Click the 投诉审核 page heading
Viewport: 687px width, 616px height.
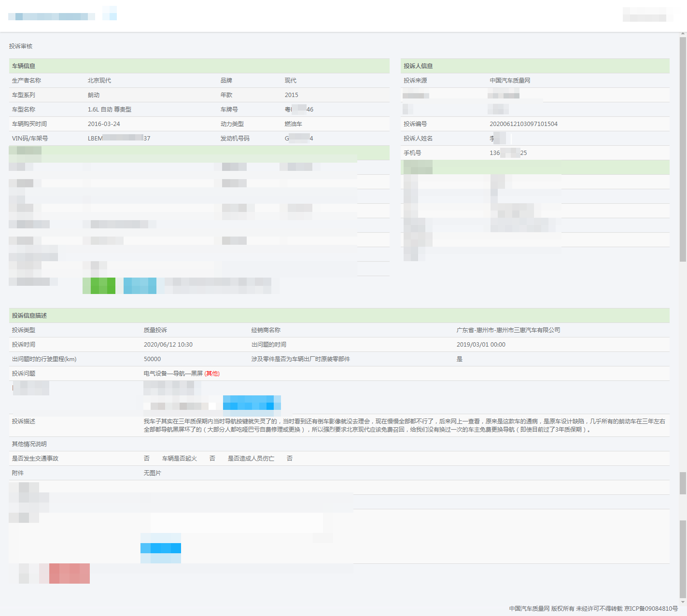pyautogui.click(x=21, y=46)
